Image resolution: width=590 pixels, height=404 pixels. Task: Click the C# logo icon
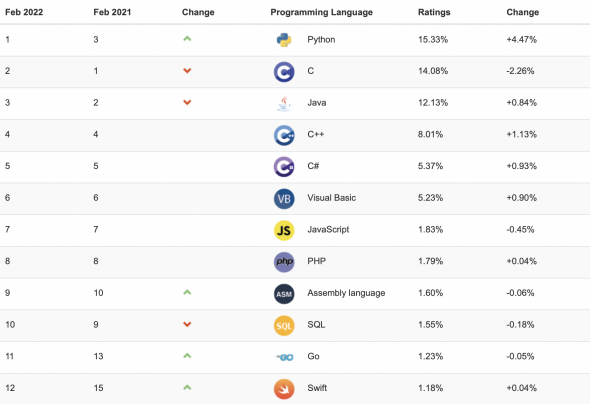pyautogui.click(x=284, y=167)
